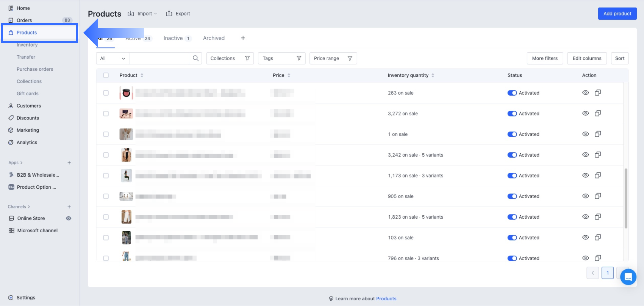The width and height of the screenshot is (644, 306).
Task: Add a new view tab with plus icon
Action: click(243, 38)
